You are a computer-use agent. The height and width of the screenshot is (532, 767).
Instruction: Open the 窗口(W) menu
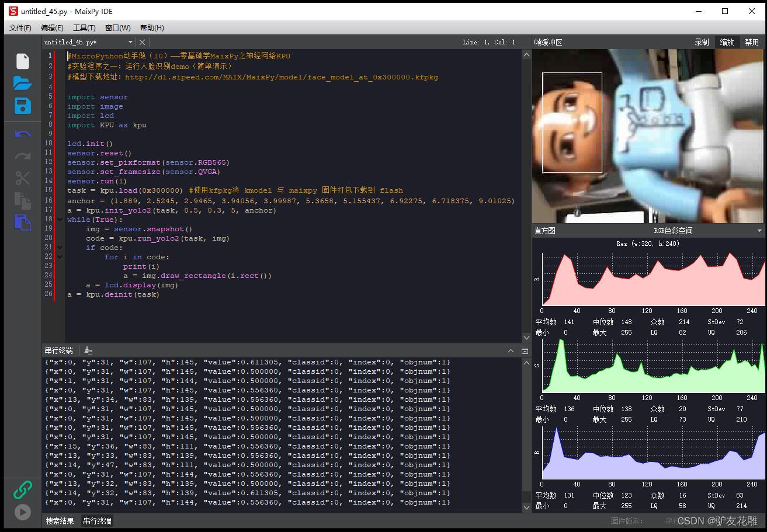(117, 28)
